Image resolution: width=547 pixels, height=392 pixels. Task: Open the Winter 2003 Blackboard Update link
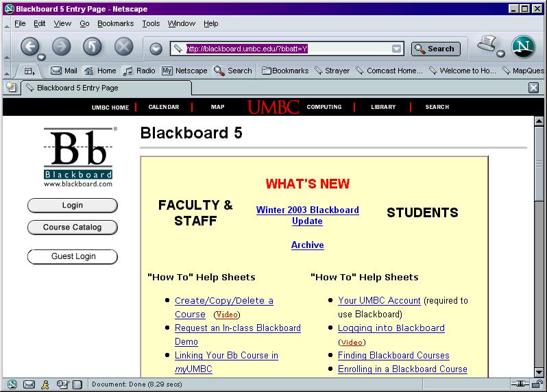coord(307,215)
